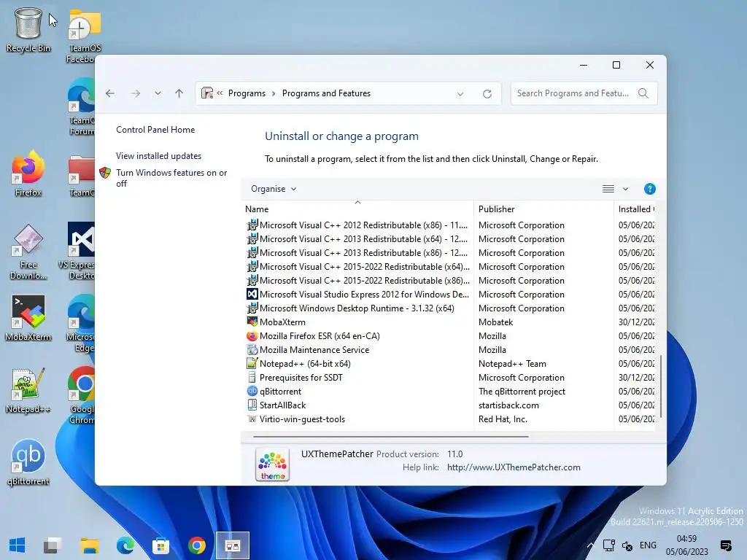Viewport: 747px width, 560px height.
Task: Select Visual C++ 2015-2022 Redistributable (x86) row
Action: 449,281
